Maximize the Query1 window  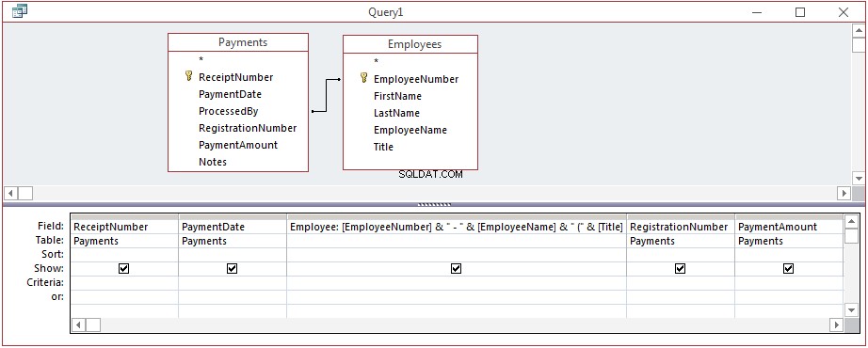pos(800,12)
